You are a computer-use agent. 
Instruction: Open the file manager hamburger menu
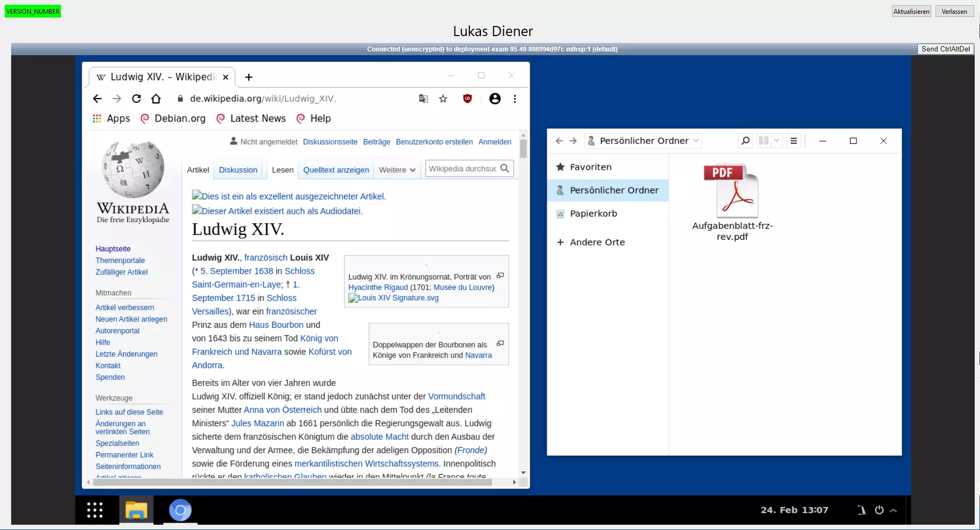793,141
